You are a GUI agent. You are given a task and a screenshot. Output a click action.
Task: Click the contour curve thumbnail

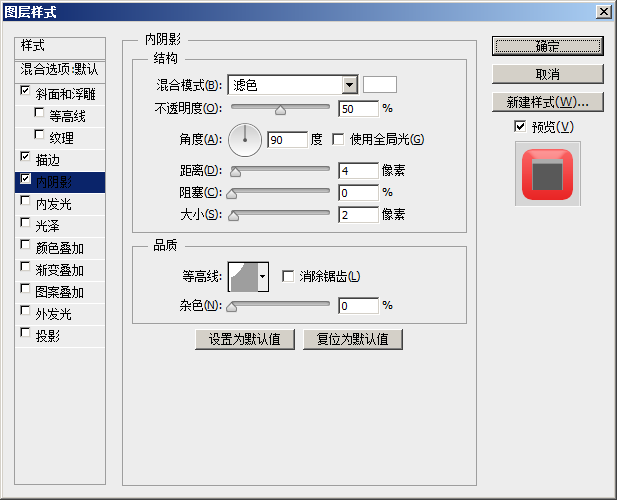click(x=244, y=277)
